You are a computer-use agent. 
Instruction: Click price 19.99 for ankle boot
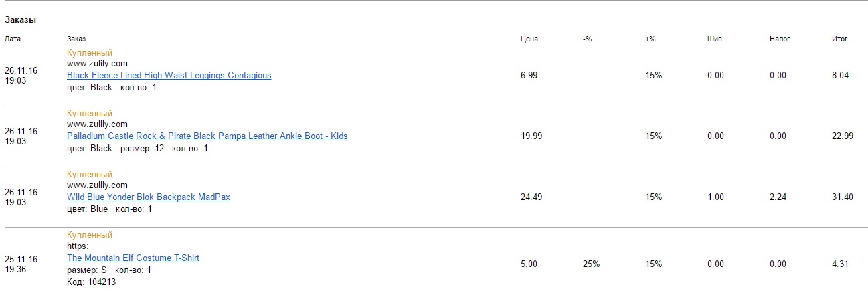pyautogui.click(x=531, y=136)
